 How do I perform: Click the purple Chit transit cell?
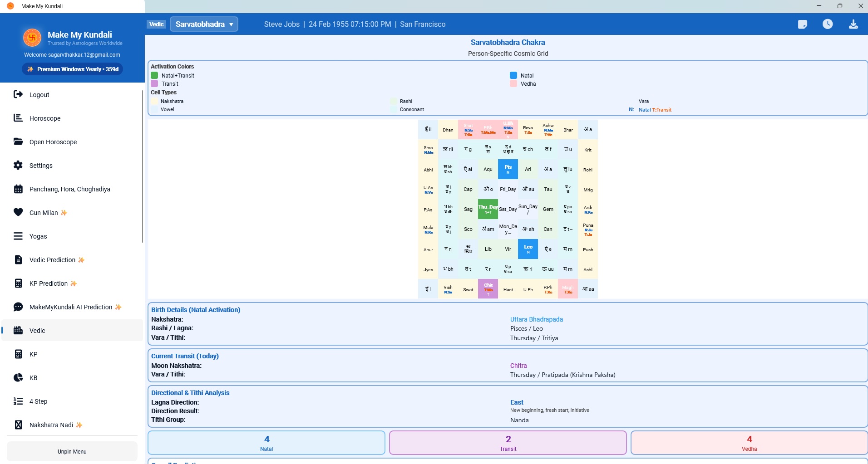point(488,289)
